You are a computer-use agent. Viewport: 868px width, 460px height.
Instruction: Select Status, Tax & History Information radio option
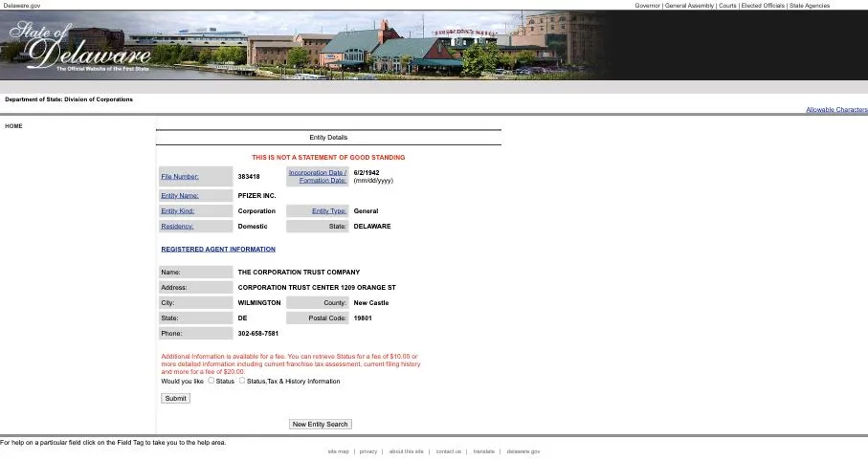242,381
